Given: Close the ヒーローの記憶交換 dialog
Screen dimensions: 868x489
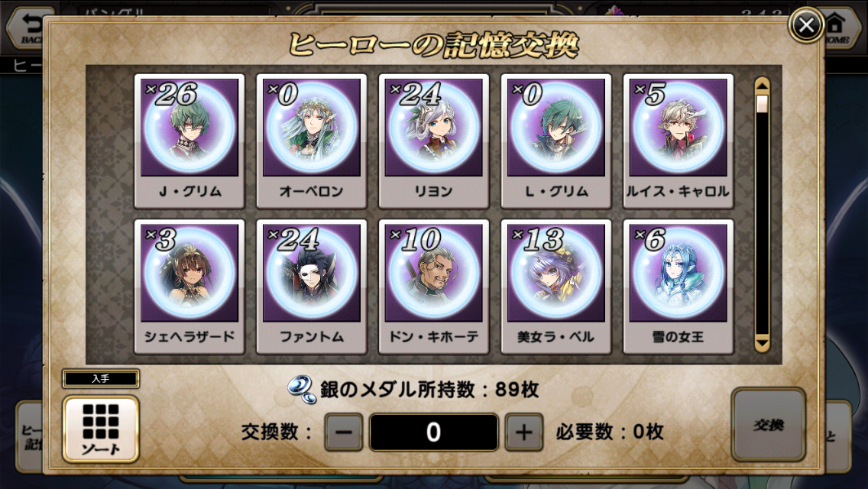Looking at the screenshot, I should (806, 25).
